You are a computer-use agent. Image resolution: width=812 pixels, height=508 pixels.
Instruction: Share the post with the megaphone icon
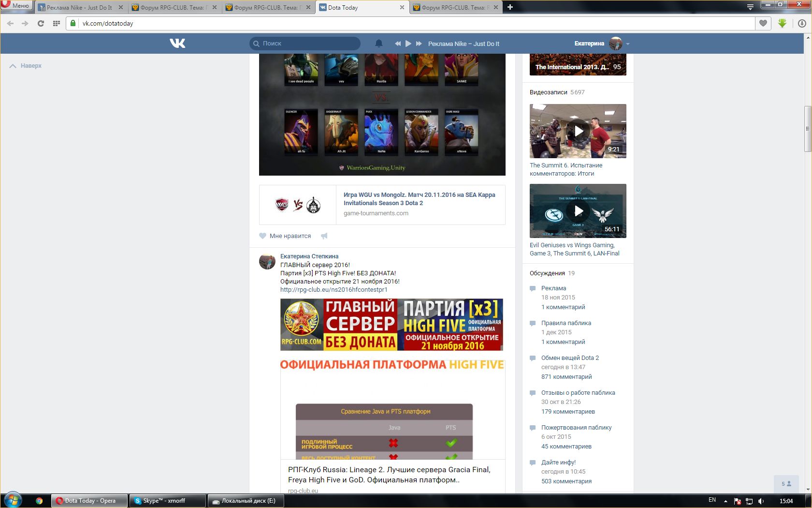pos(324,236)
